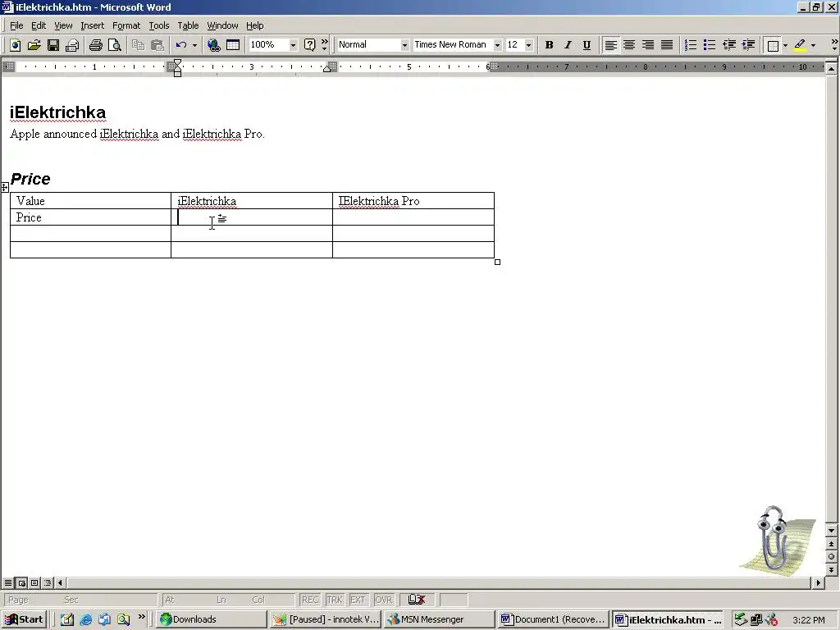Open the File menu
The image size is (840, 630).
(16, 25)
